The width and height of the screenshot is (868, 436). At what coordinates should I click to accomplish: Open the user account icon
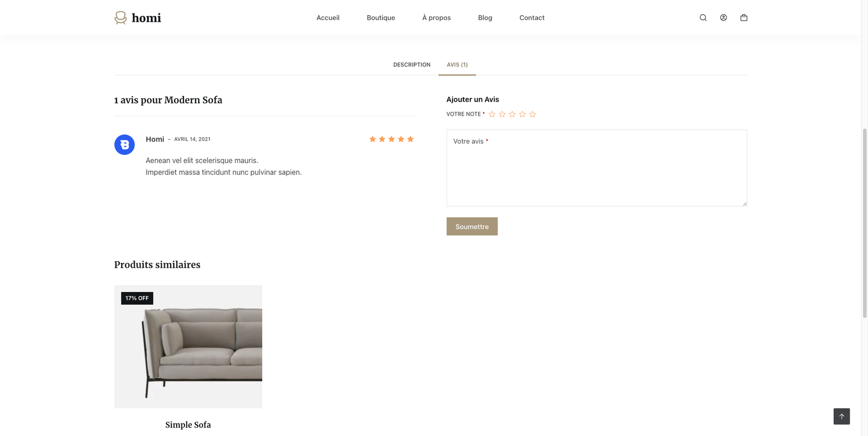(723, 17)
